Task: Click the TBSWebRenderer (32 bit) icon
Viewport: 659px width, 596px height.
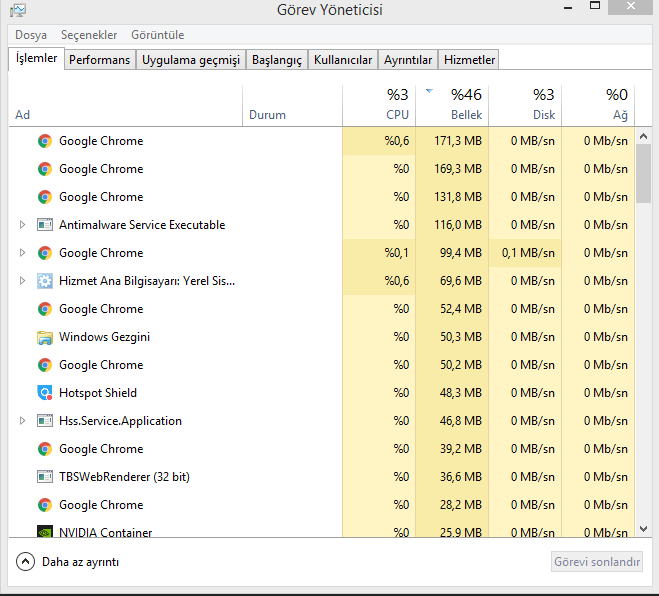Action: [45, 477]
